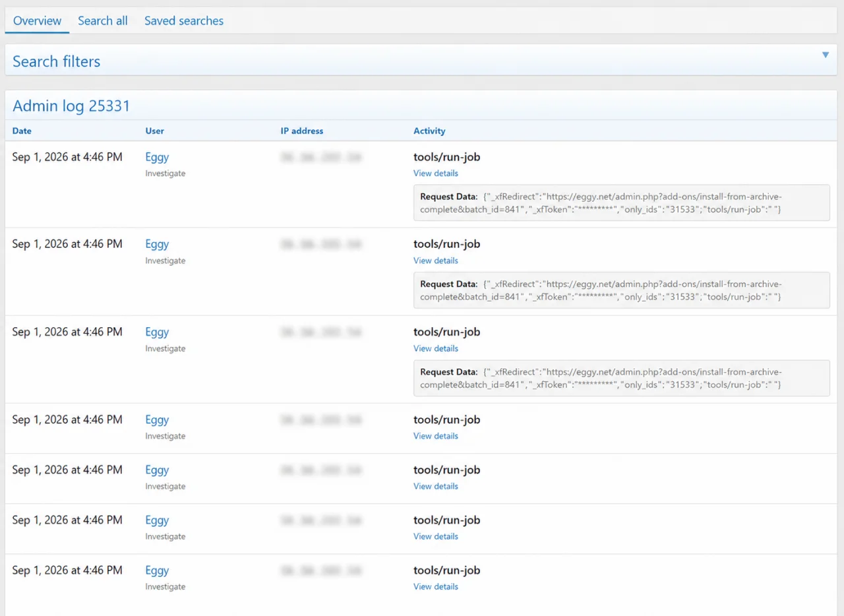Click the first entry's Request Data box

coord(621,202)
